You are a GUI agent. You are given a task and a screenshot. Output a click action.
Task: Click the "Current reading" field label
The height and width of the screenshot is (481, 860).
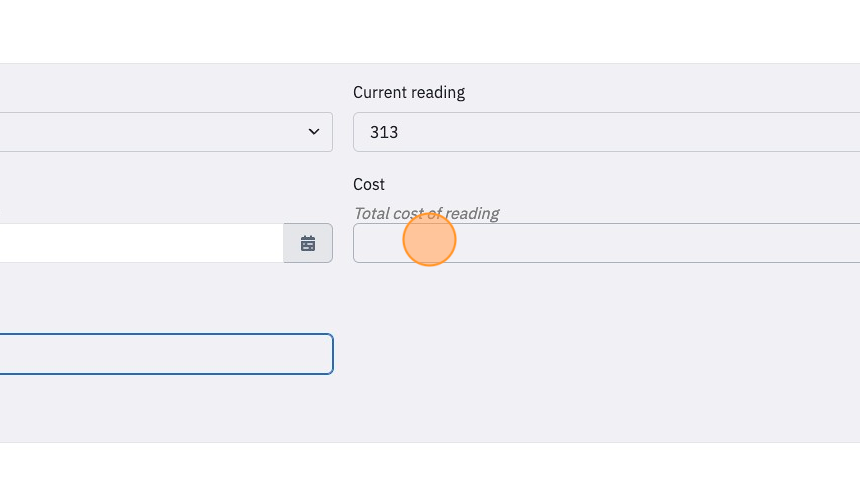[409, 92]
